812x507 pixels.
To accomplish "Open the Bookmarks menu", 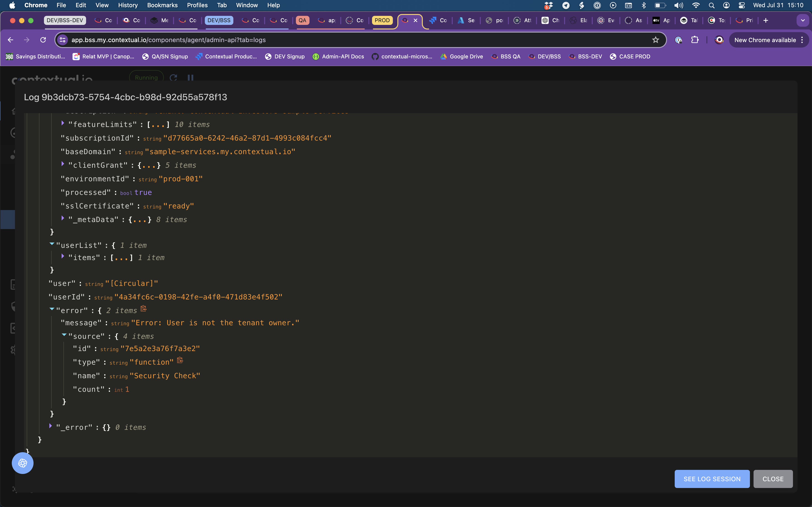I will [162, 5].
